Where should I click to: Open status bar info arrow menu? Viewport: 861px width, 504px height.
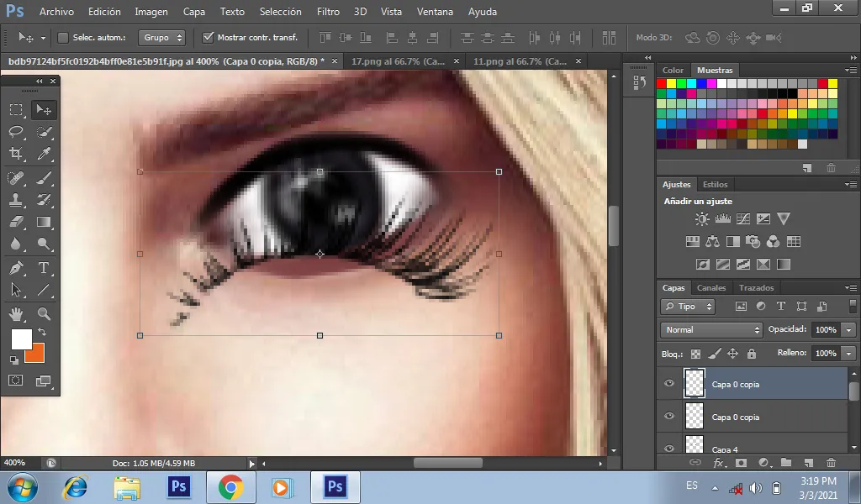coord(252,464)
